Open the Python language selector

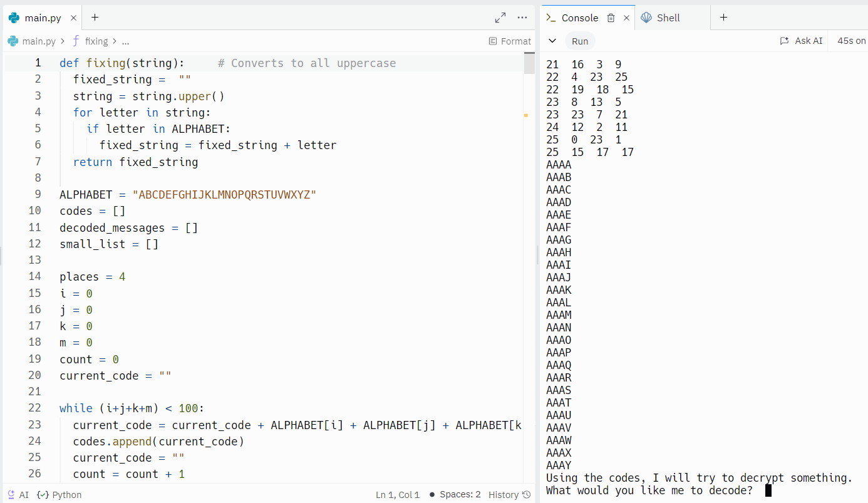(x=59, y=494)
